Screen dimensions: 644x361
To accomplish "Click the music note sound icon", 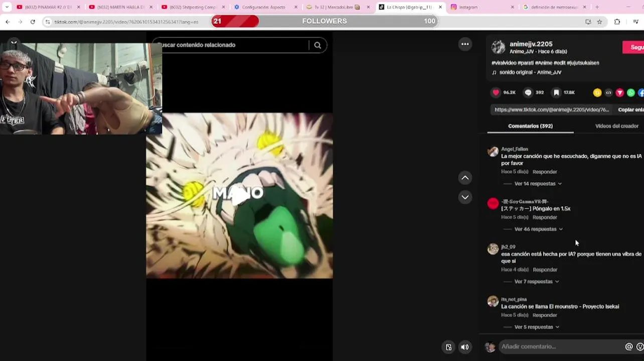I will click(494, 72).
